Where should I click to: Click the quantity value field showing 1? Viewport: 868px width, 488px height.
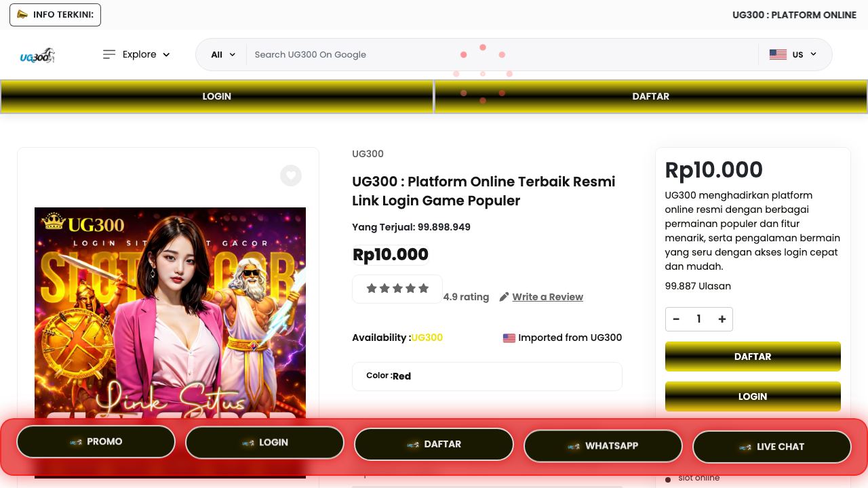click(698, 319)
